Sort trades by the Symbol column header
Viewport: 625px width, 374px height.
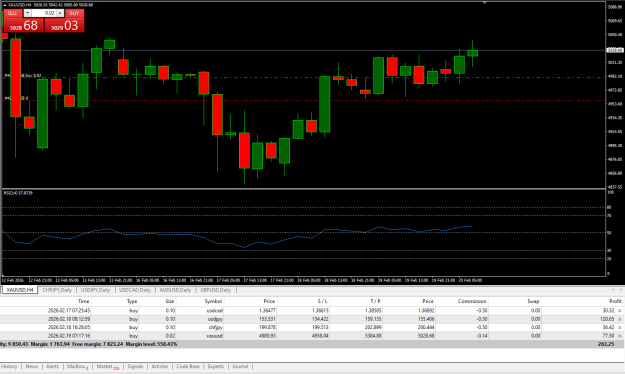213,301
